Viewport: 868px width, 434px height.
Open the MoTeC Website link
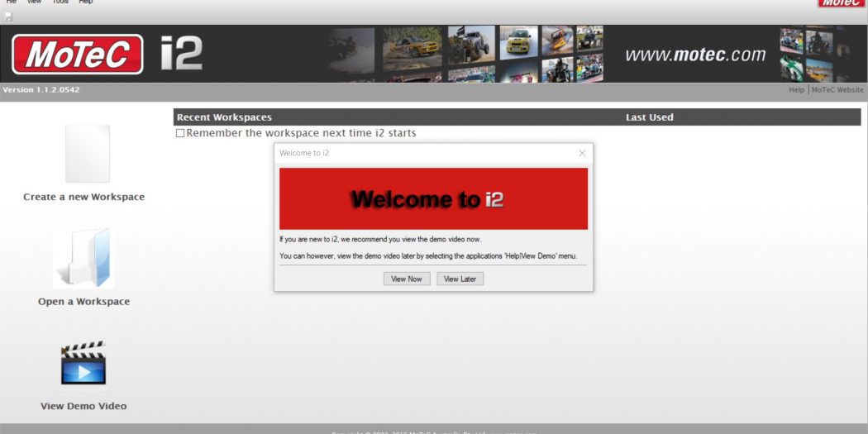point(837,89)
